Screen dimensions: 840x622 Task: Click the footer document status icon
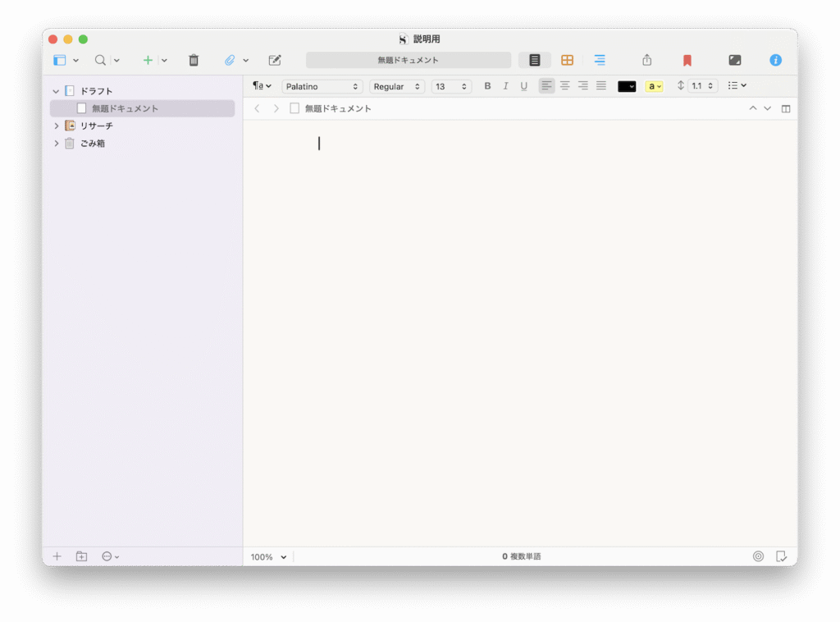point(782,556)
